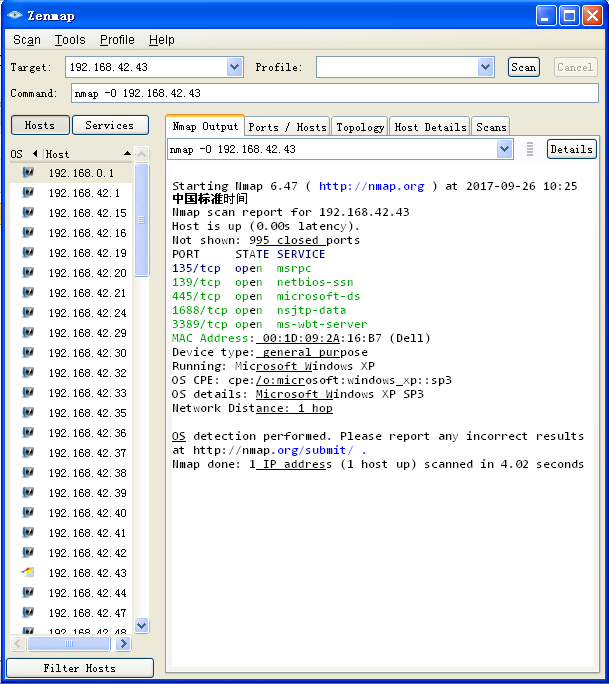Click the OS icon beside 192.168.42.19
The width and height of the screenshot is (609, 684).
tap(28, 253)
